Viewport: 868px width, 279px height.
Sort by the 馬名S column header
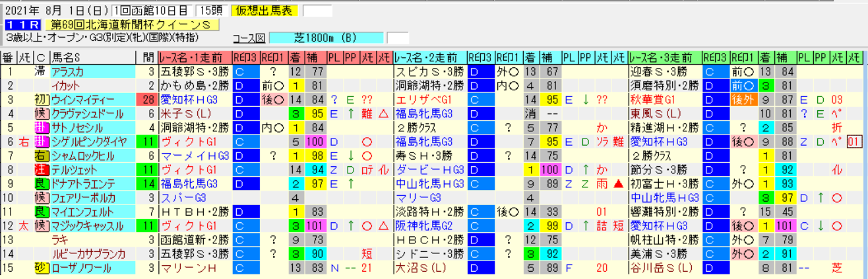(x=92, y=57)
